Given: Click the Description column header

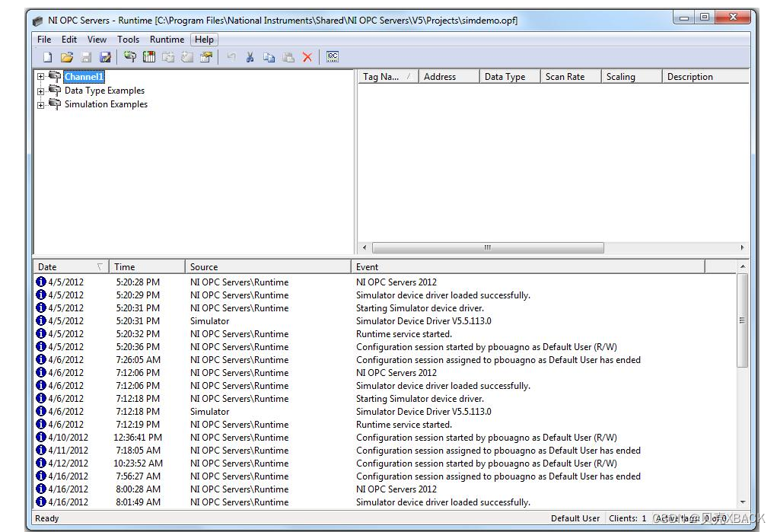Looking at the screenshot, I should pos(705,76).
